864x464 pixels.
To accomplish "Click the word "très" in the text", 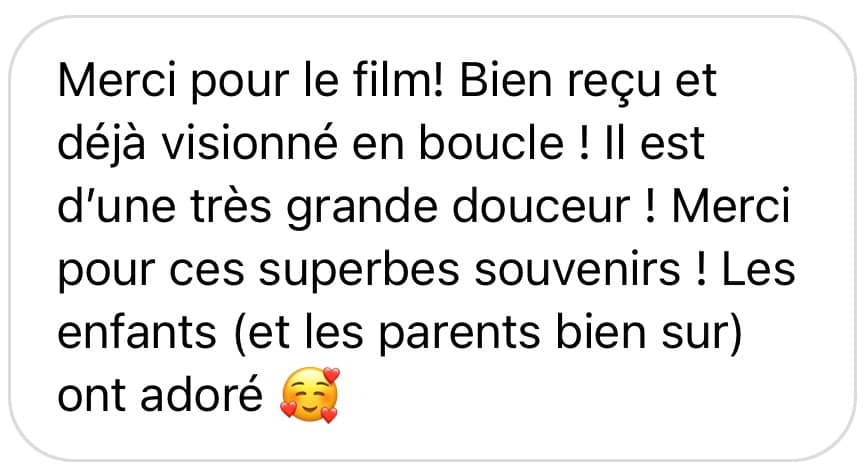I will pos(231,206).
